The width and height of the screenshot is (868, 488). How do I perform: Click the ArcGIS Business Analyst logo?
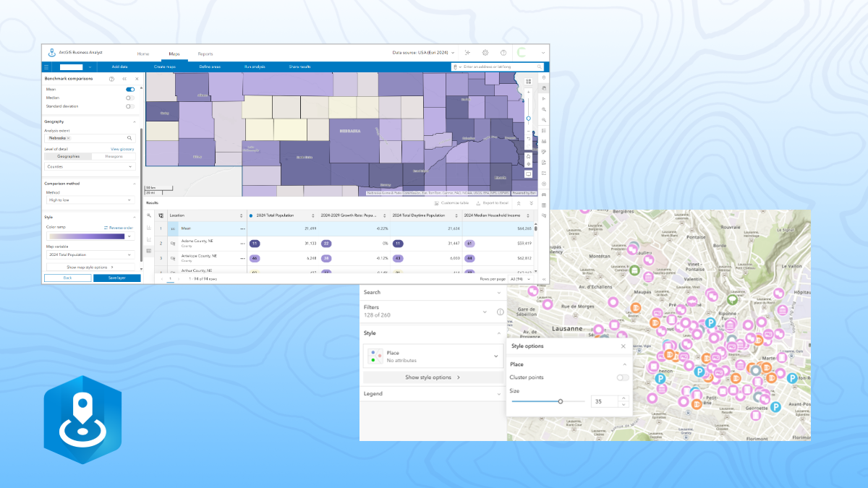pos(51,52)
